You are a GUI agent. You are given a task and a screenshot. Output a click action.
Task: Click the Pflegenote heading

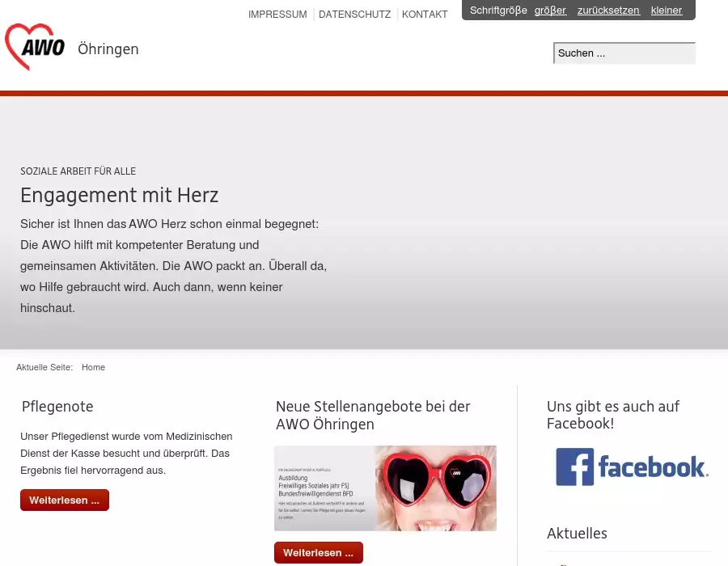pos(57,407)
